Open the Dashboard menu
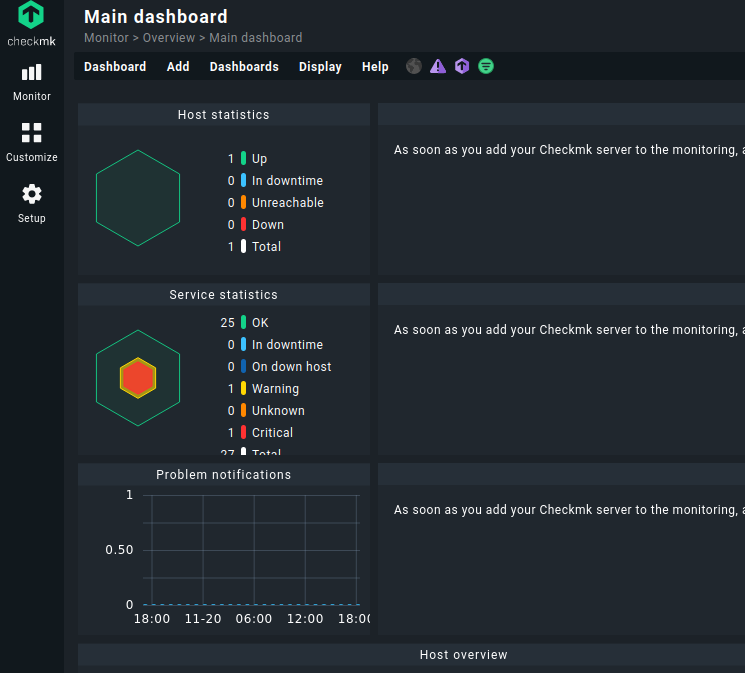This screenshot has height=673, width=745. pyautogui.click(x=115, y=67)
